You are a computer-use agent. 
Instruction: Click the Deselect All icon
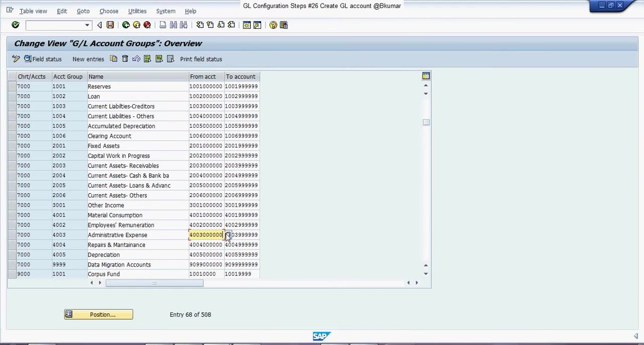pos(170,59)
